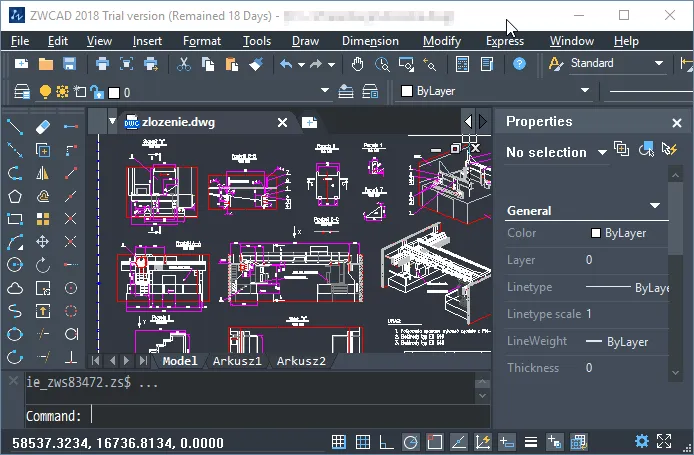Viewport: 694px width, 455px height.
Task: Copy selection in the top toolbar
Action: (208, 64)
